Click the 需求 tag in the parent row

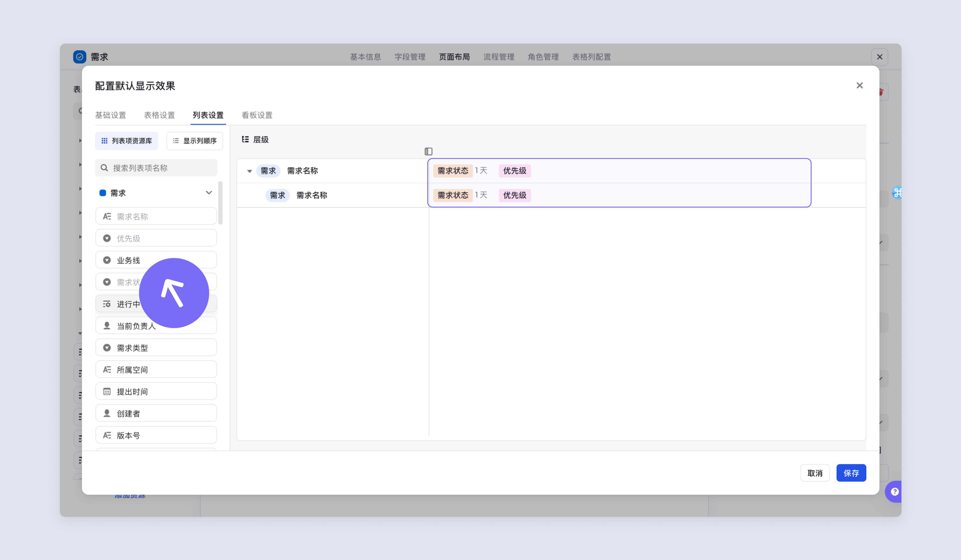[268, 171]
